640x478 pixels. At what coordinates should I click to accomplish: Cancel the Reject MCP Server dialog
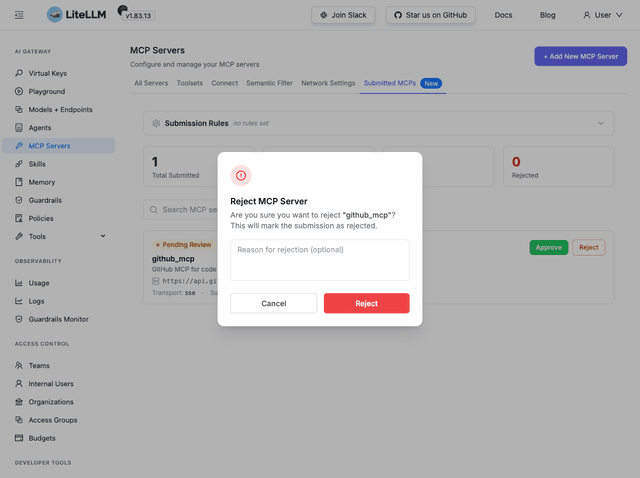point(273,303)
